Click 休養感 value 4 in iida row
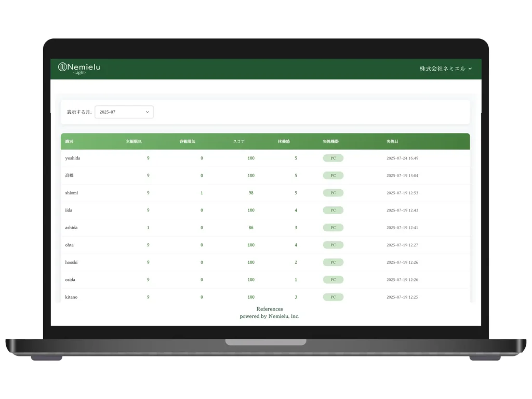The height and width of the screenshot is (399, 532). 296,210
